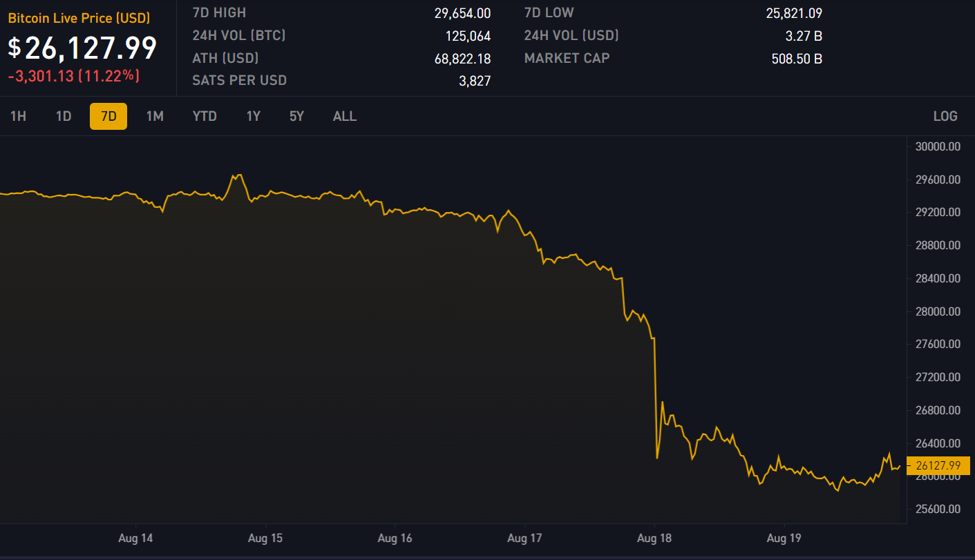
Task: Show year-to-date with YTD tab
Action: pyautogui.click(x=205, y=116)
